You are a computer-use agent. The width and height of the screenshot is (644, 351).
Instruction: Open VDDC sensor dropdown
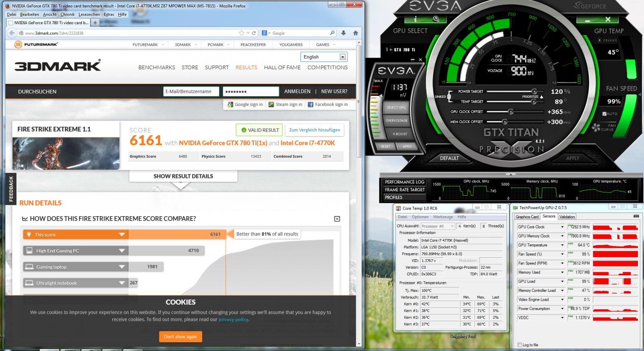[562, 318]
